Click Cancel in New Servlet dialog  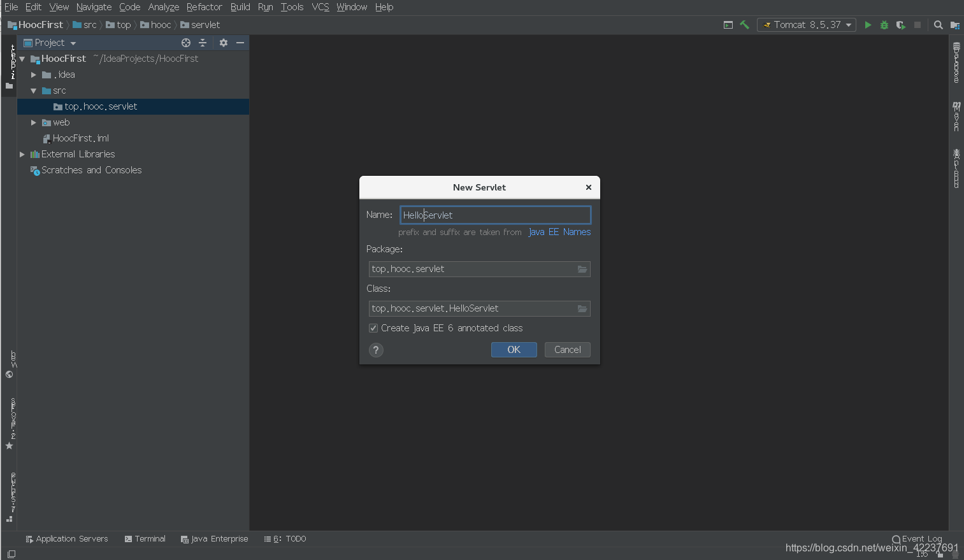pyautogui.click(x=568, y=350)
